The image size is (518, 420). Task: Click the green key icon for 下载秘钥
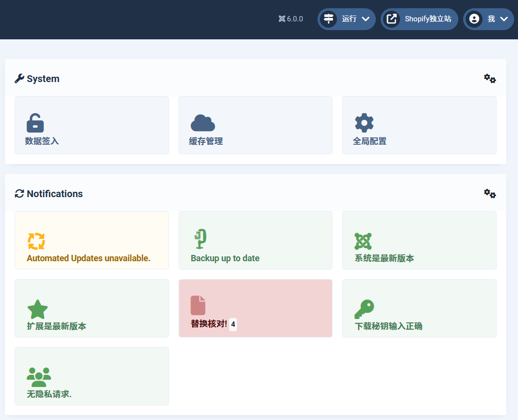364,309
